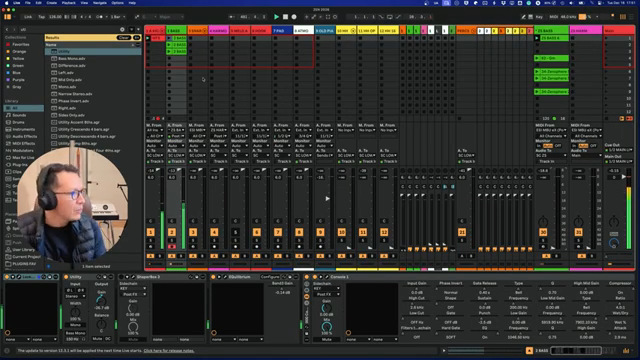Open the Yellow collection
The width and height of the screenshot is (640, 360).
pos(18,58)
